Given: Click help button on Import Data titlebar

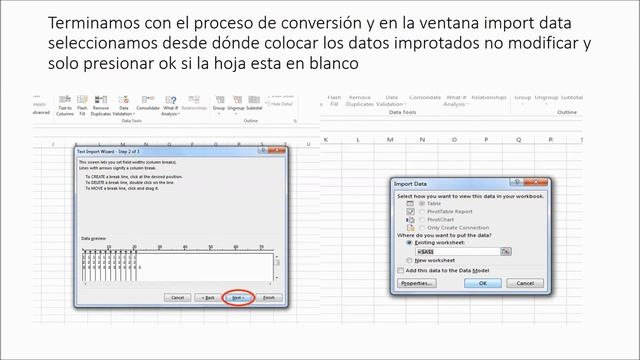Looking at the screenshot, I should tap(517, 182).
